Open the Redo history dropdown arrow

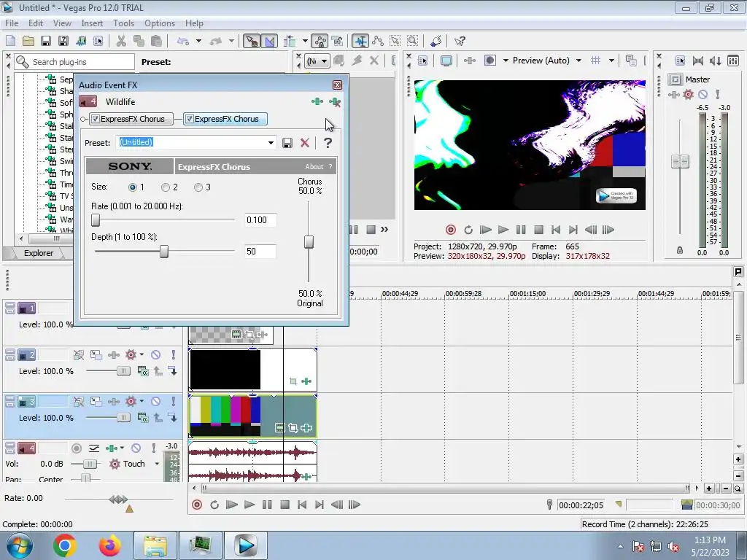231,41
